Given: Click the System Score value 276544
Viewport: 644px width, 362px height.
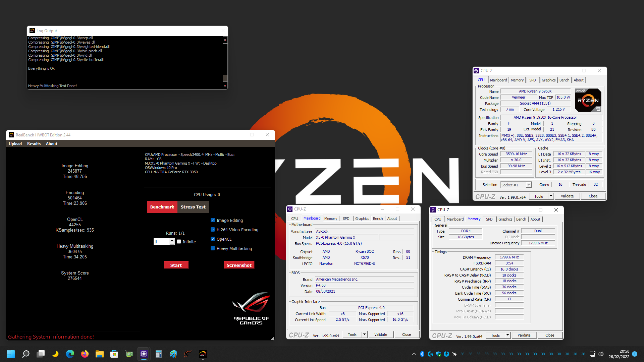Looking at the screenshot, I should pyautogui.click(x=74, y=278).
